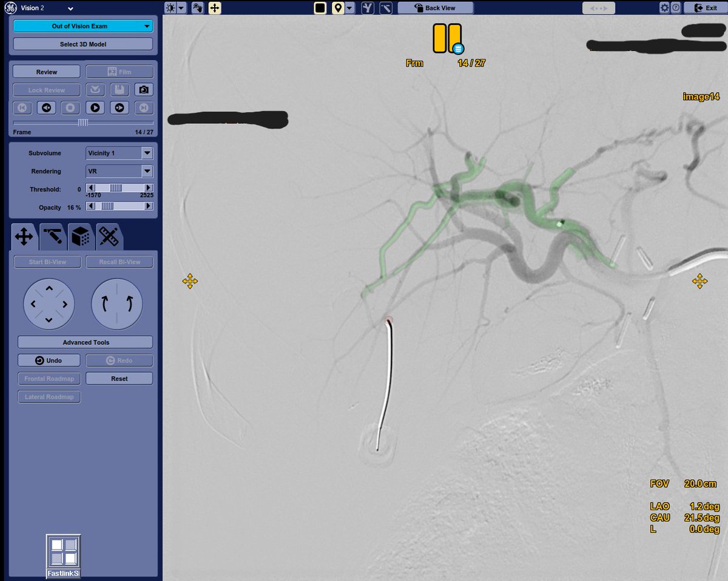This screenshot has width=728, height=581.
Task: Increase Threshold with right arrow
Action: coord(149,189)
